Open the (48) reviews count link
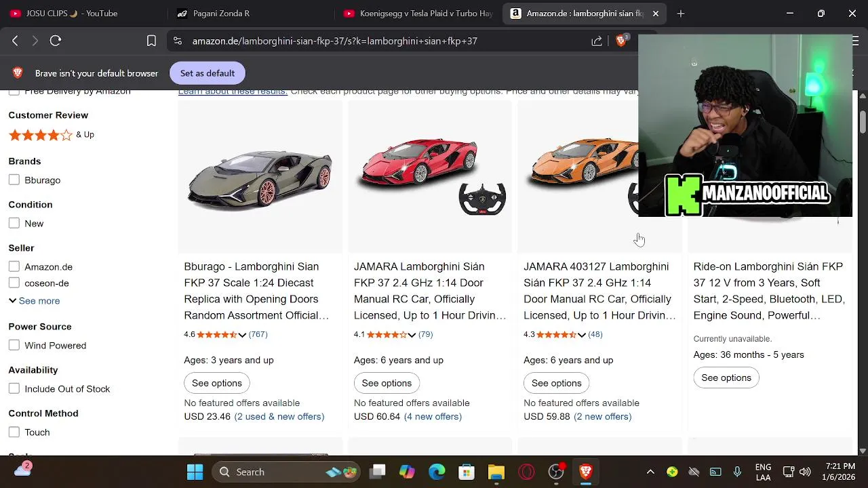Image resolution: width=868 pixels, height=488 pixels. (595, 334)
